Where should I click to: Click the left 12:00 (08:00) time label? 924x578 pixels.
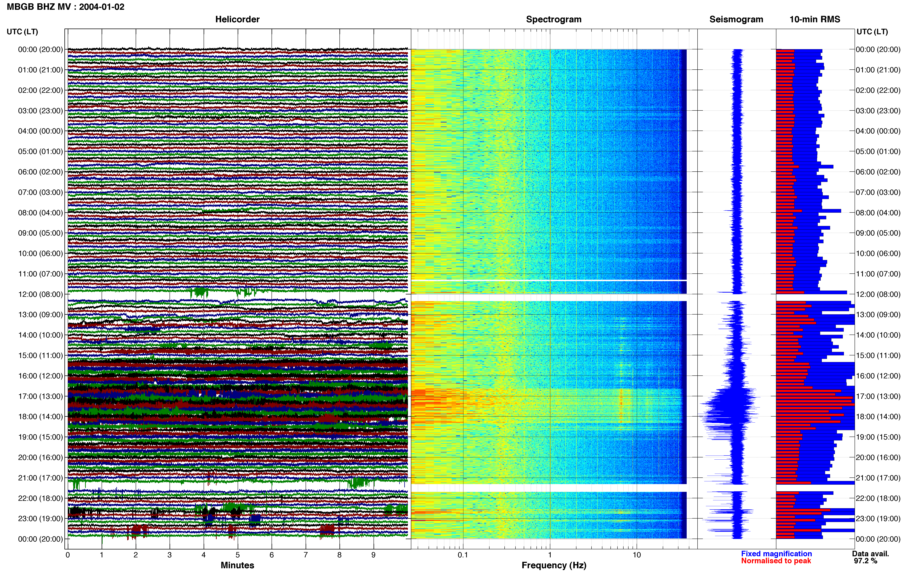click(41, 294)
